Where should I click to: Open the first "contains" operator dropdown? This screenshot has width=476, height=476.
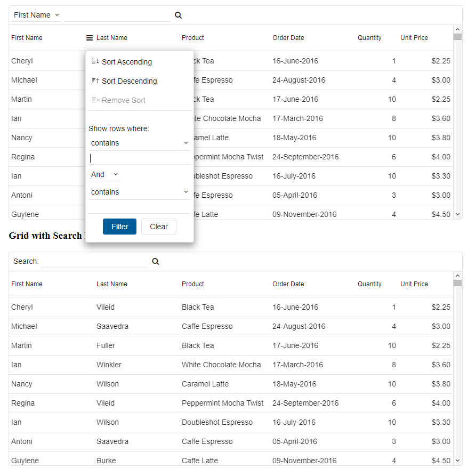[139, 143]
